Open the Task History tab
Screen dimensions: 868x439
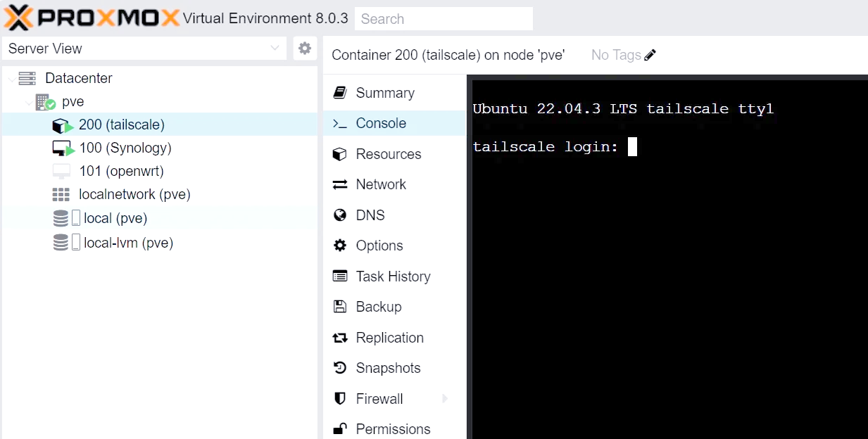coord(394,276)
